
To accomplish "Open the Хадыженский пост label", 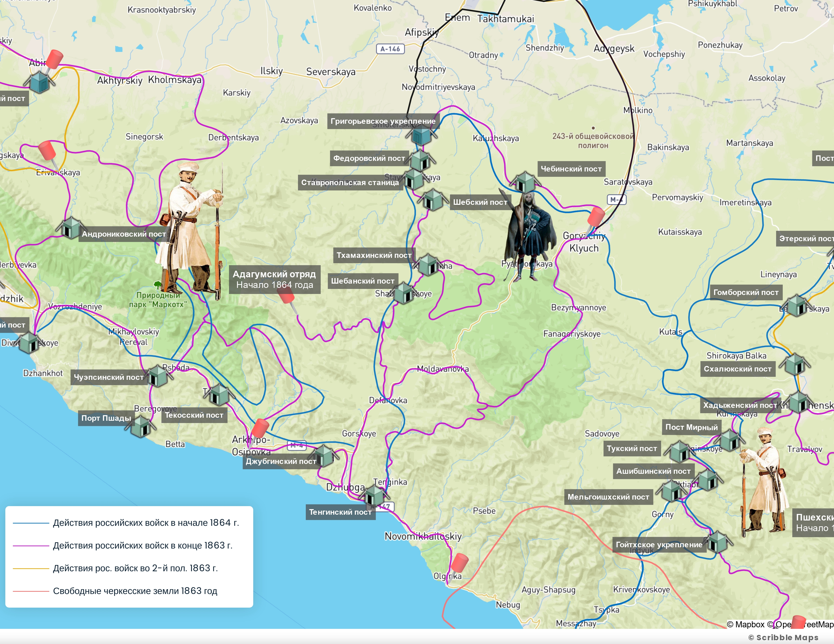I will [740, 405].
